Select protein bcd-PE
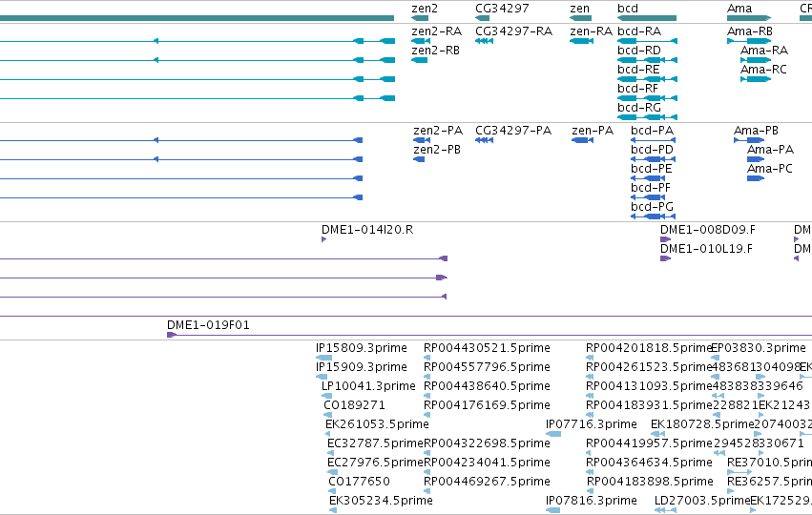The width and height of the screenshot is (812, 515). (652, 169)
